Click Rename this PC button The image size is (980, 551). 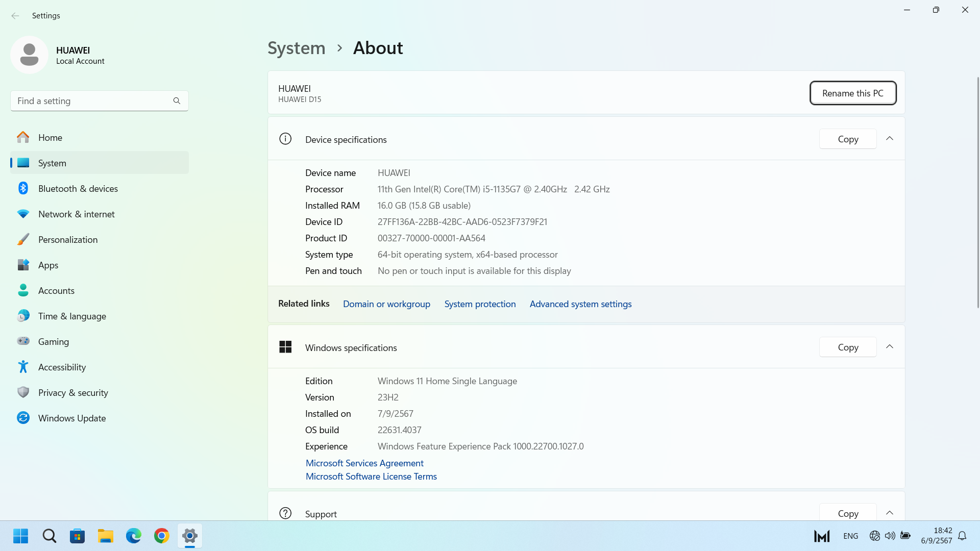point(853,93)
